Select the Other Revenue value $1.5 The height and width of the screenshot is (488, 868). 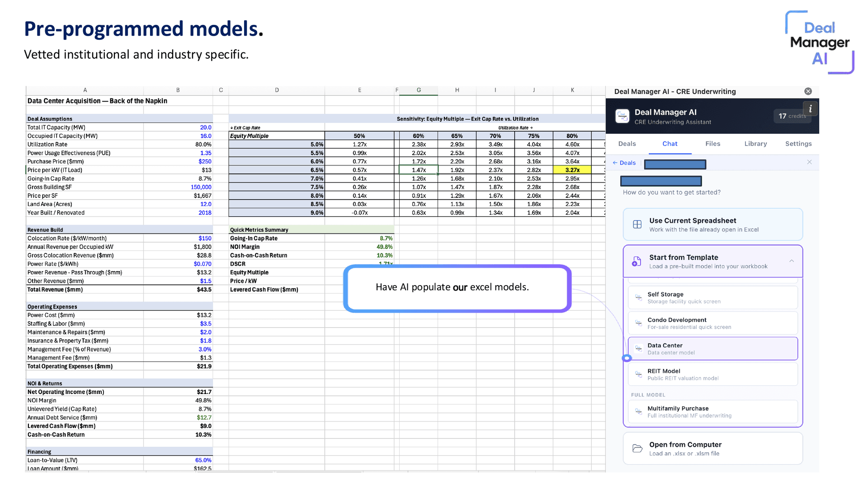click(x=178, y=281)
